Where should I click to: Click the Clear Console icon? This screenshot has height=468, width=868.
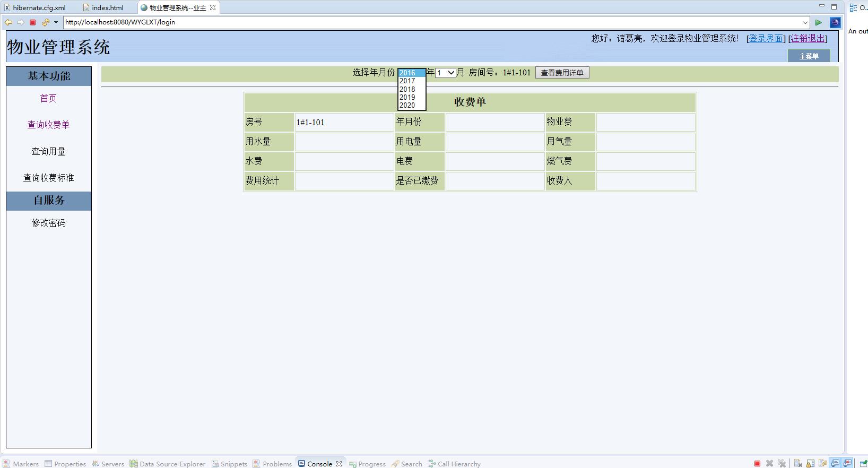click(798, 463)
